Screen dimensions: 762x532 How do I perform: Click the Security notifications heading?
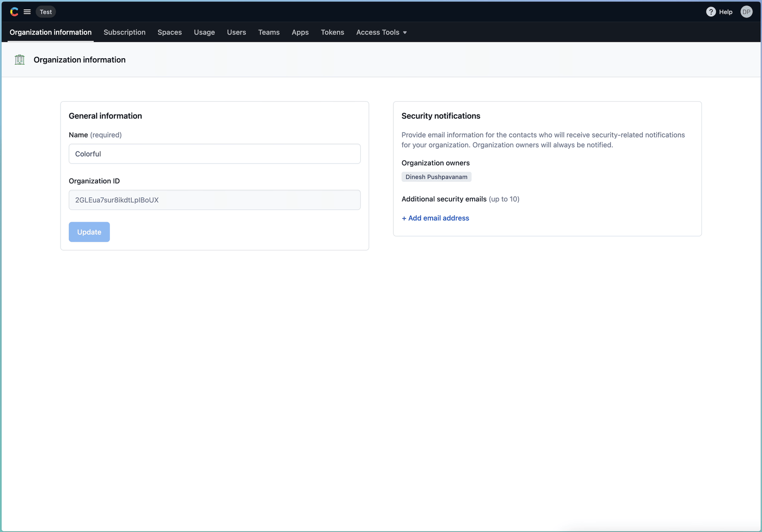[441, 116]
